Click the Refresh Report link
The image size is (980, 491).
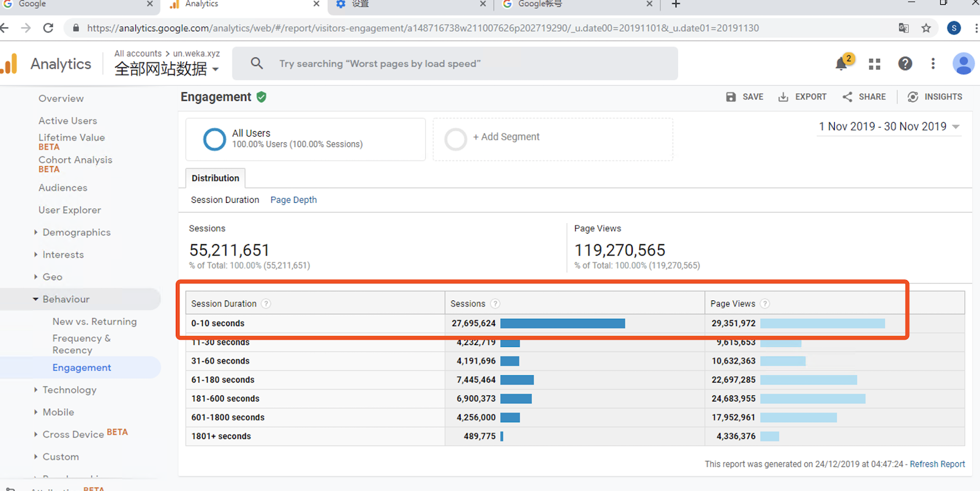[x=937, y=464]
